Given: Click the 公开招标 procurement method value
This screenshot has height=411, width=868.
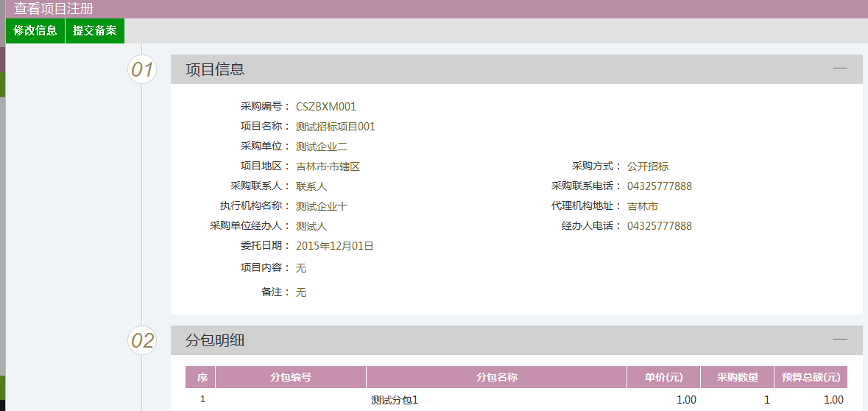Looking at the screenshot, I should [x=648, y=166].
